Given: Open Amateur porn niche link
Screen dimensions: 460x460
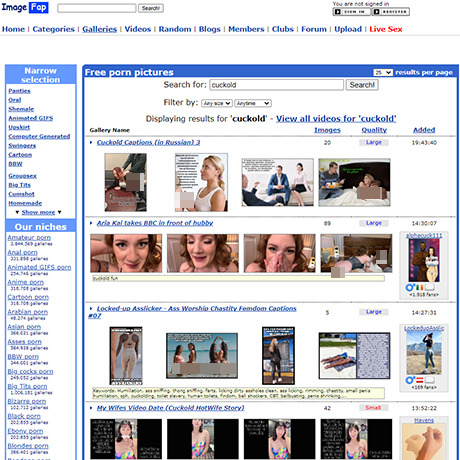Looking at the screenshot, I should point(29,238).
